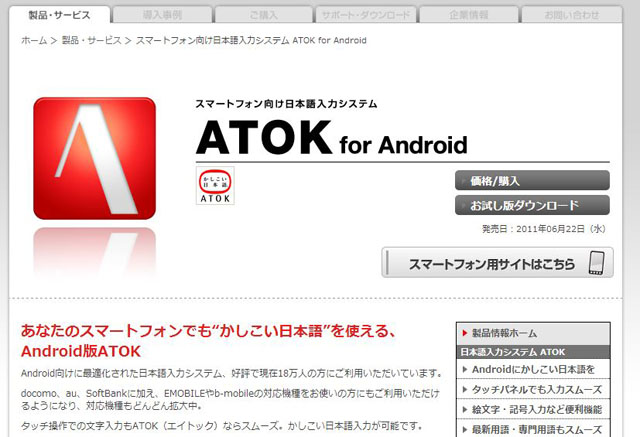Click the お試し版ダウンロード button
This screenshot has height=437, width=640.
pyautogui.click(x=532, y=205)
